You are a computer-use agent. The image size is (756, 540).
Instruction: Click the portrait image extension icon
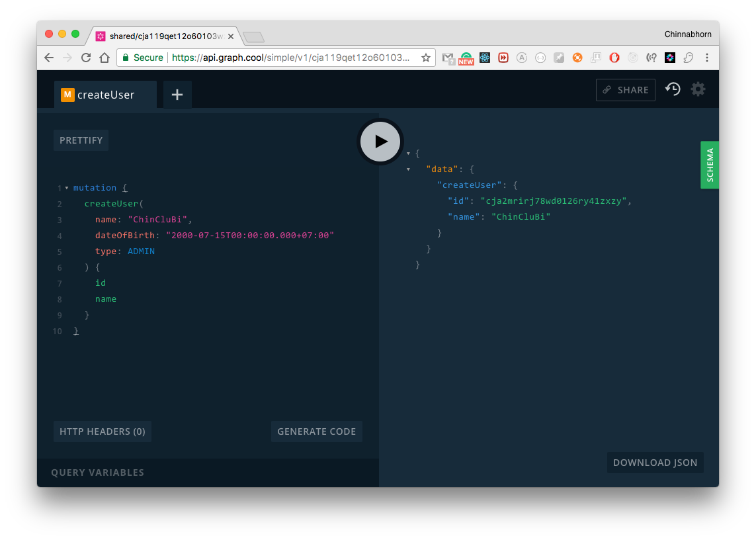click(x=596, y=58)
